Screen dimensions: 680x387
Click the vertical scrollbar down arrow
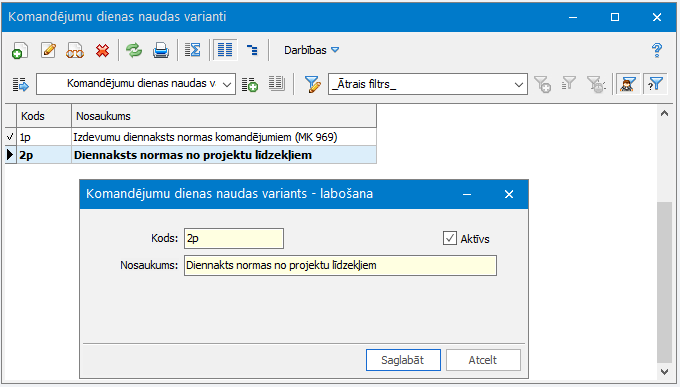pos(664,371)
